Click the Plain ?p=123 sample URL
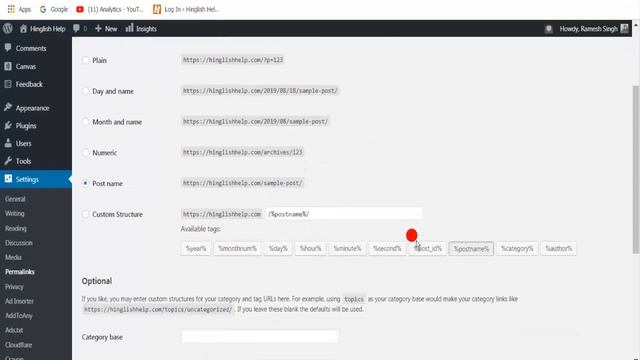The image size is (640, 360). pyautogui.click(x=233, y=60)
